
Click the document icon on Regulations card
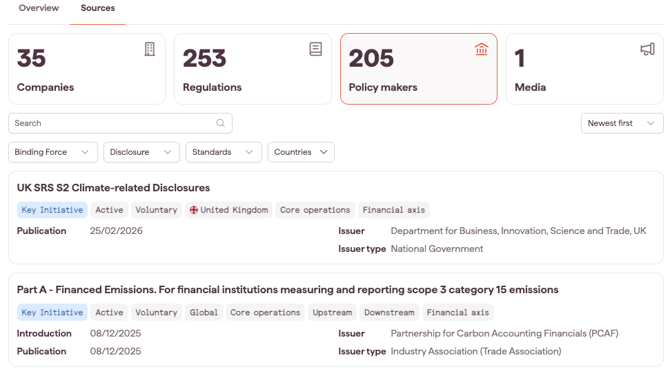(x=316, y=49)
